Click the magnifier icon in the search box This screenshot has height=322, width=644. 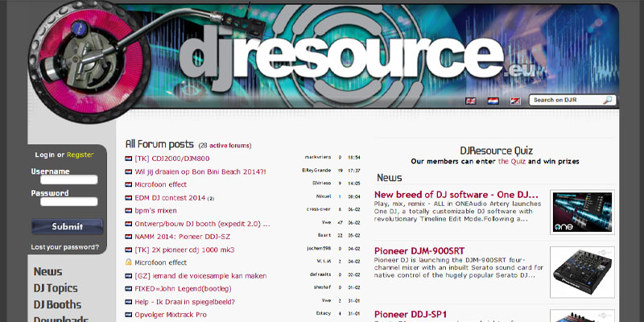[608, 100]
